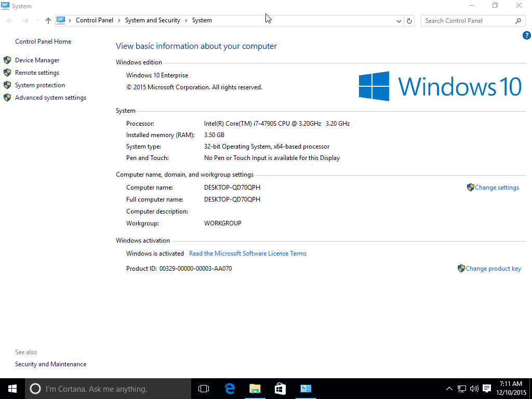Click the Product ID number

tap(195, 269)
